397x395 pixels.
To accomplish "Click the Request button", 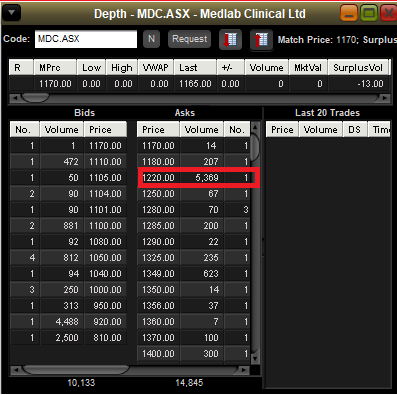I will (x=189, y=39).
